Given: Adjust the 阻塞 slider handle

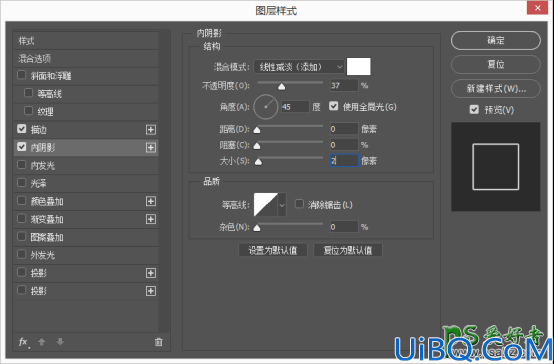Looking at the screenshot, I should [257, 146].
